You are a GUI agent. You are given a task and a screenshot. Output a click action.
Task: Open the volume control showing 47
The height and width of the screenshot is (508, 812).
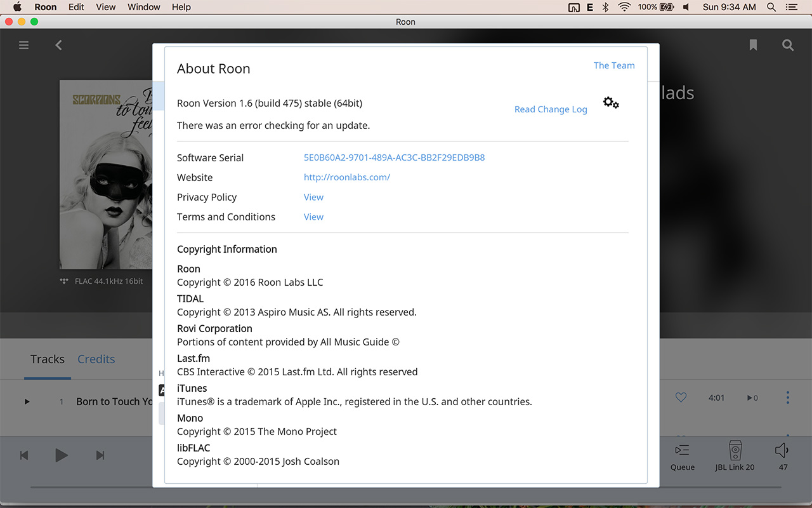(x=782, y=457)
